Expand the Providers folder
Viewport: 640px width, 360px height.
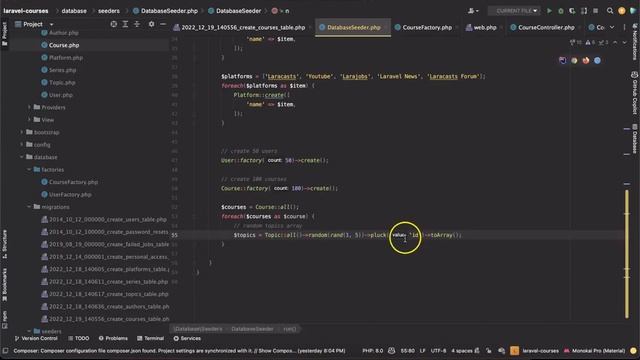29,107
